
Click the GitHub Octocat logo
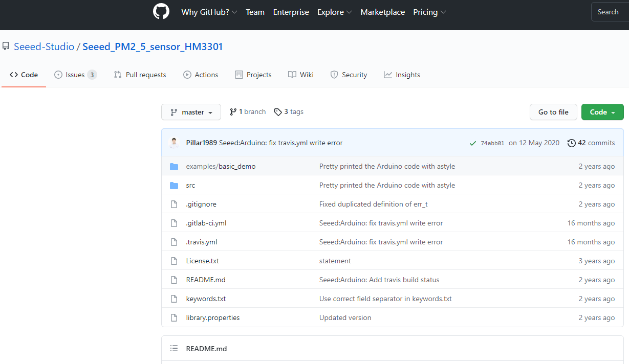click(161, 12)
